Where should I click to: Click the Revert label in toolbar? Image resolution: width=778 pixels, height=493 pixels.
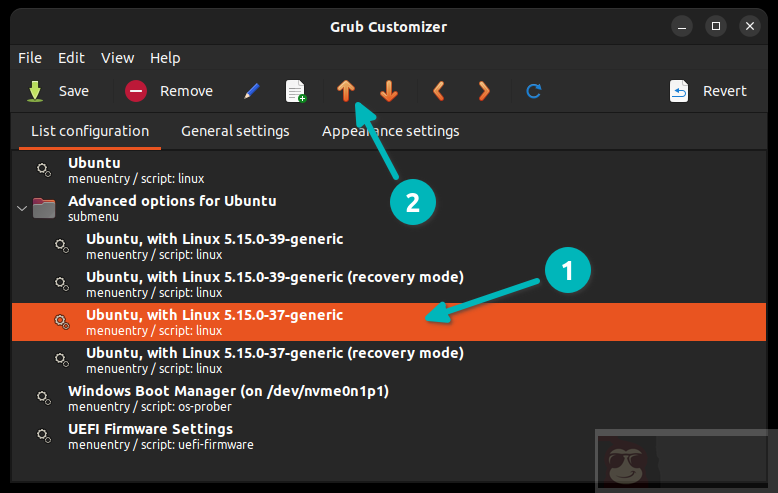pyautogui.click(x=724, y=91)
